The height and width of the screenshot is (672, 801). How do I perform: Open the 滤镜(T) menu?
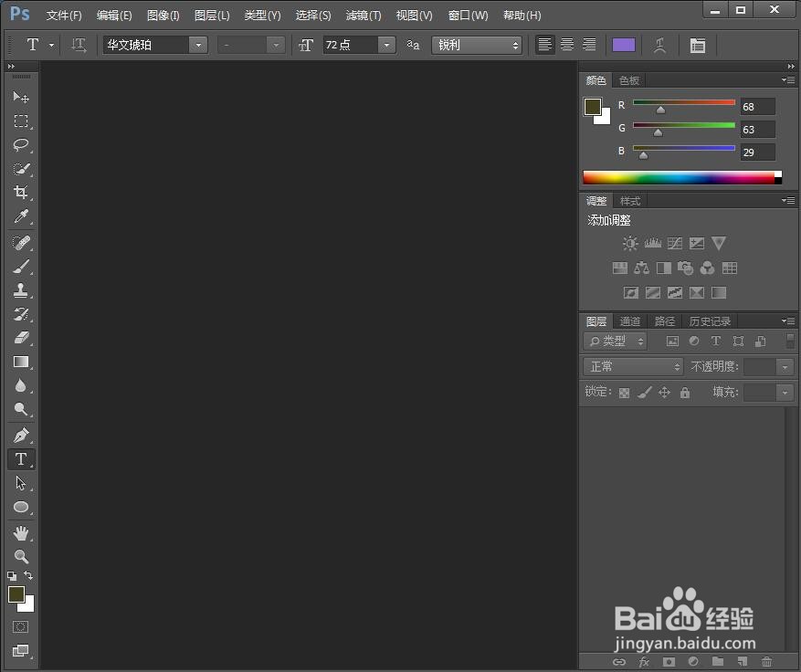(x=364, y=16)
